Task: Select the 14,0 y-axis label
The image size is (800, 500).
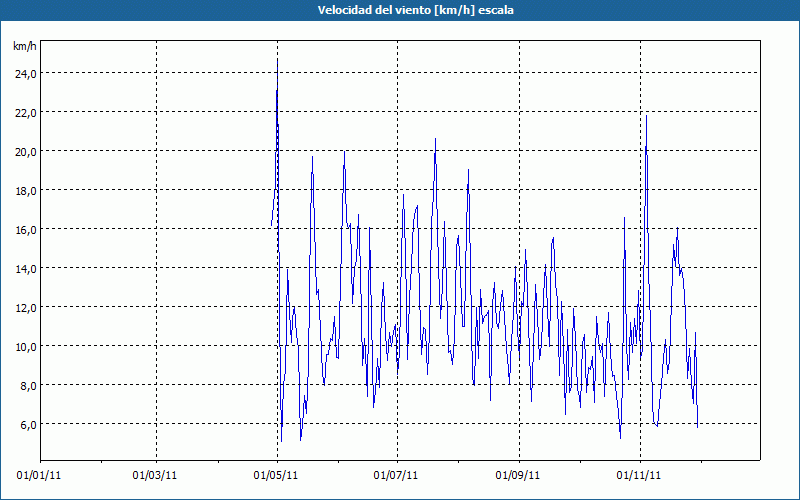Action: tap(26, 268)
